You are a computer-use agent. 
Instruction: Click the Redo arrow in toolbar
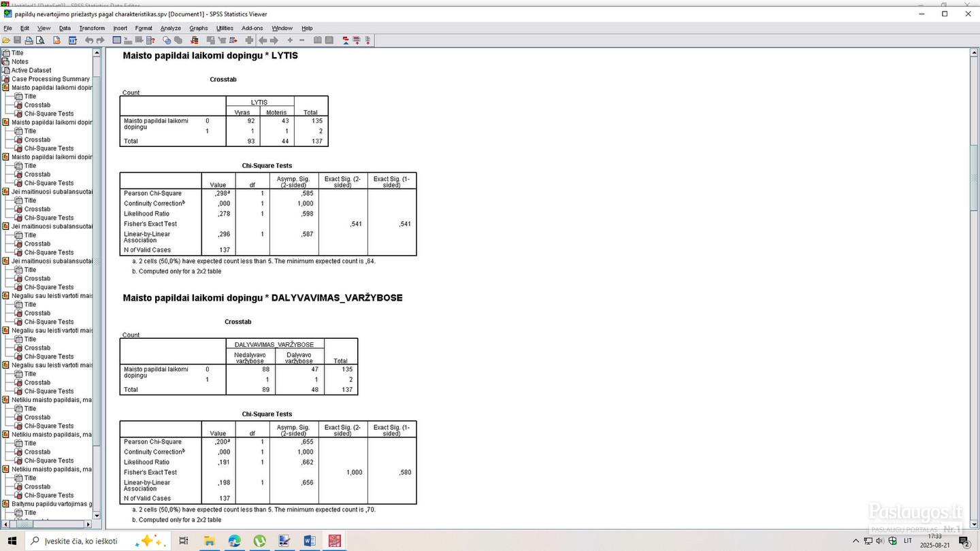coord(100,41)
